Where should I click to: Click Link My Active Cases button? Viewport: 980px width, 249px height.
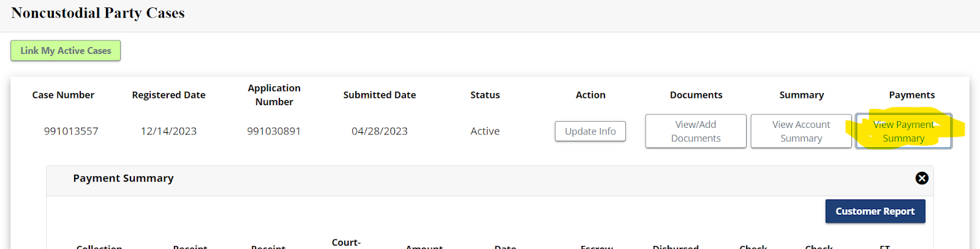click(66, 51)
